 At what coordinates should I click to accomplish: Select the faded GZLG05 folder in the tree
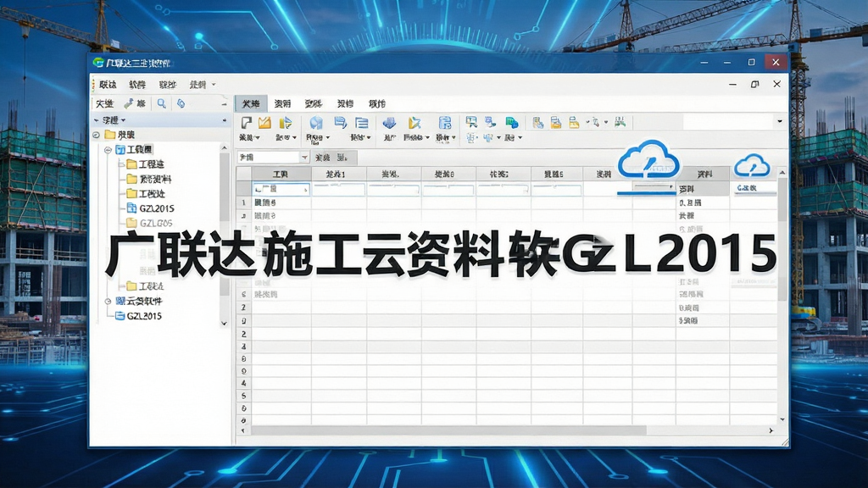(x=149, y=223)
